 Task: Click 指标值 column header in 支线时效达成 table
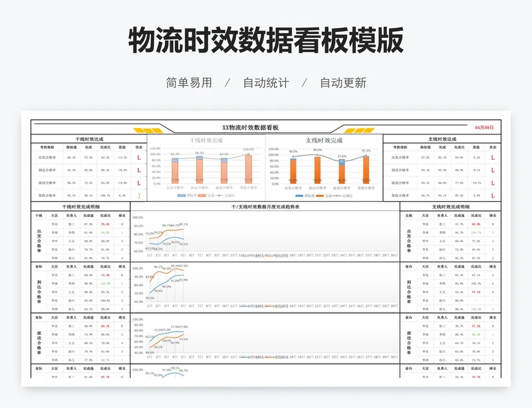426,148
